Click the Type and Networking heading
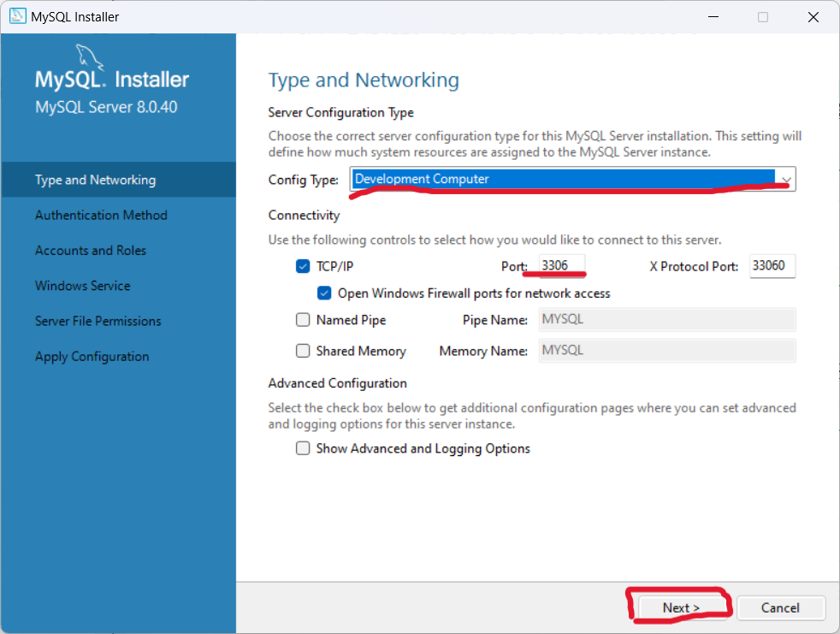 click(x=364, y=80)
